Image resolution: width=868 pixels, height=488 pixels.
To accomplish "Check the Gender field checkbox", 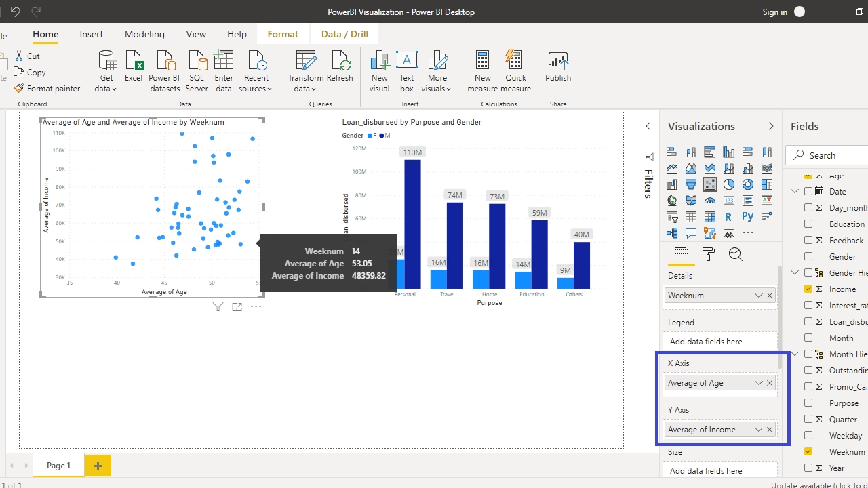I will (x=808, y=257).
